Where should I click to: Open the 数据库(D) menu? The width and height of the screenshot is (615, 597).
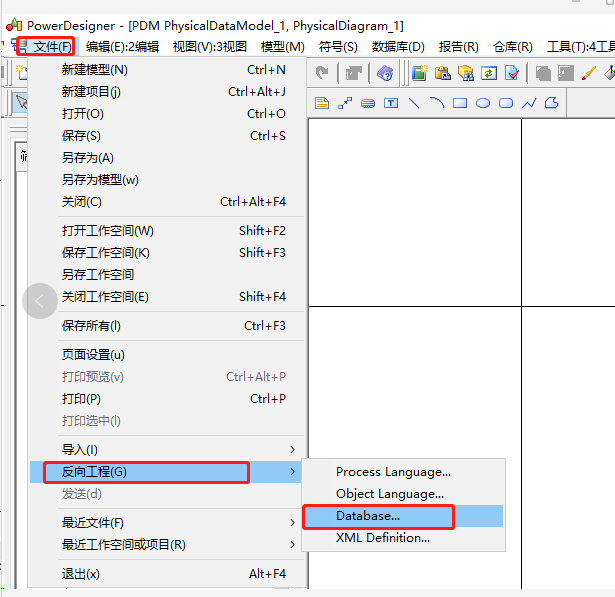tap(398, 47)
